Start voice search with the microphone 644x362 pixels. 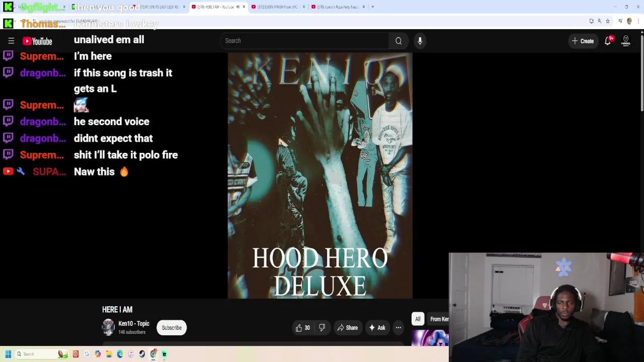click(x=420, y=41)
